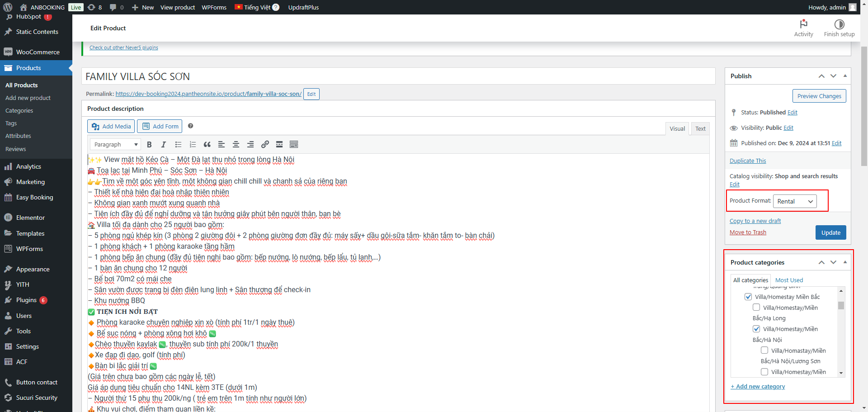This screenshot has width=868, height=412.
Task: Switch to the Text editor tab
Action: pos(700,128)
